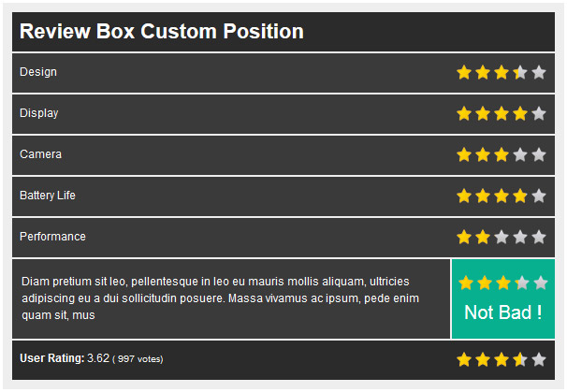This screenshot has width=567, height=392.
Task: Click the third gray star in Performance row
Action: (502, 238)
